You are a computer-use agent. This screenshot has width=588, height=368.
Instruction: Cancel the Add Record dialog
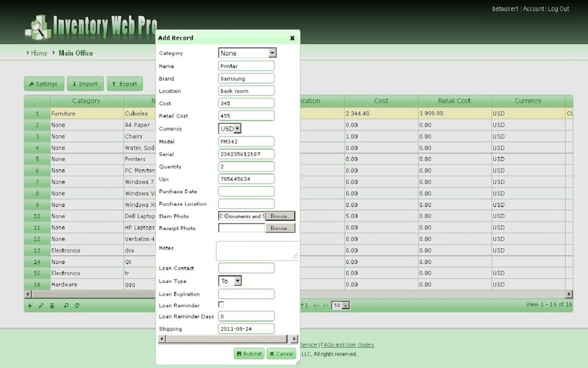click(x=281, y=354)
